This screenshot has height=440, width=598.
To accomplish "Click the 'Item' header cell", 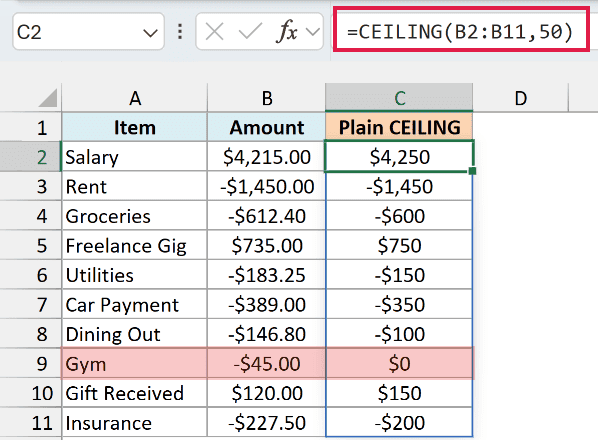I will pos(135,127).
